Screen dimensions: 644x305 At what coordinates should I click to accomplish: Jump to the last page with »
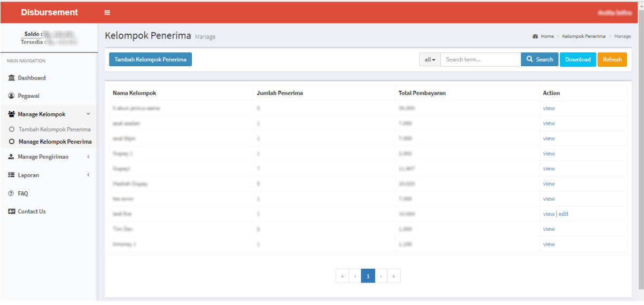393,276
